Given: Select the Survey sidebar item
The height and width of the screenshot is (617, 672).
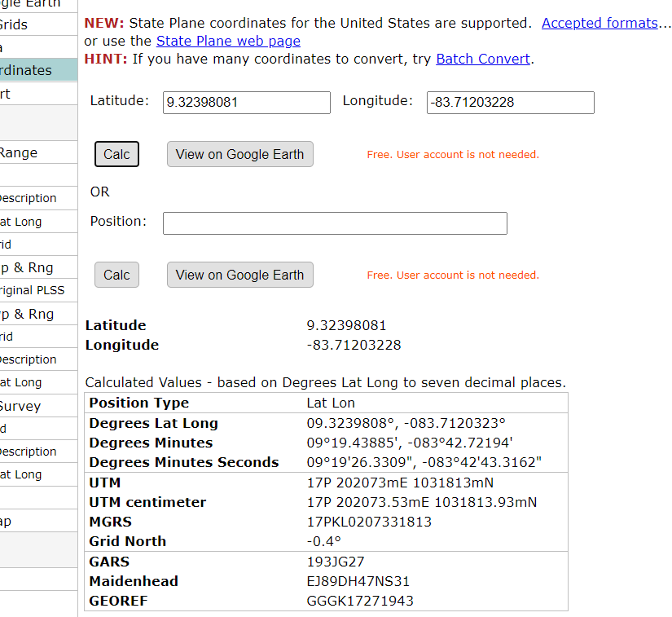Looking at the screenshot, I should pos(20,406).
